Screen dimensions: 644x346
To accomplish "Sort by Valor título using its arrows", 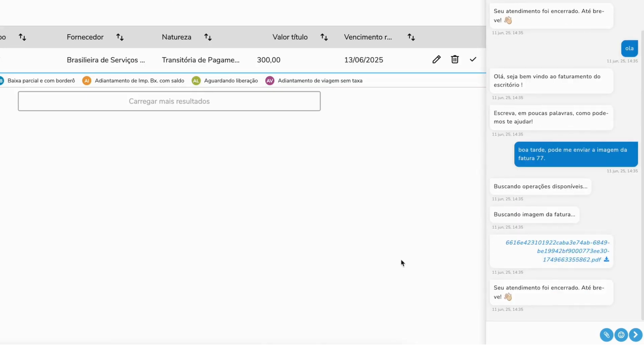I will 324,37.
